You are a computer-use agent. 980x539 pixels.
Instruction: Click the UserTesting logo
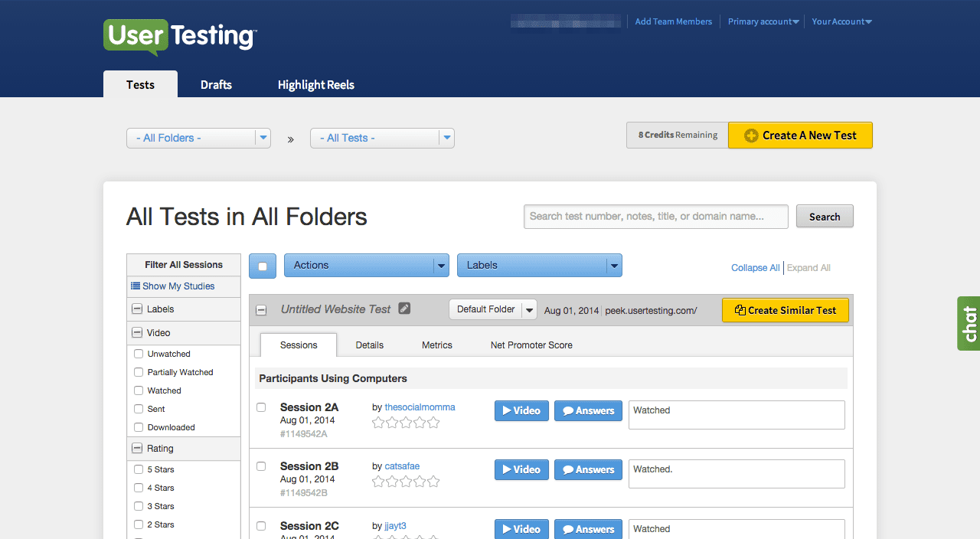tap(179, 35)
